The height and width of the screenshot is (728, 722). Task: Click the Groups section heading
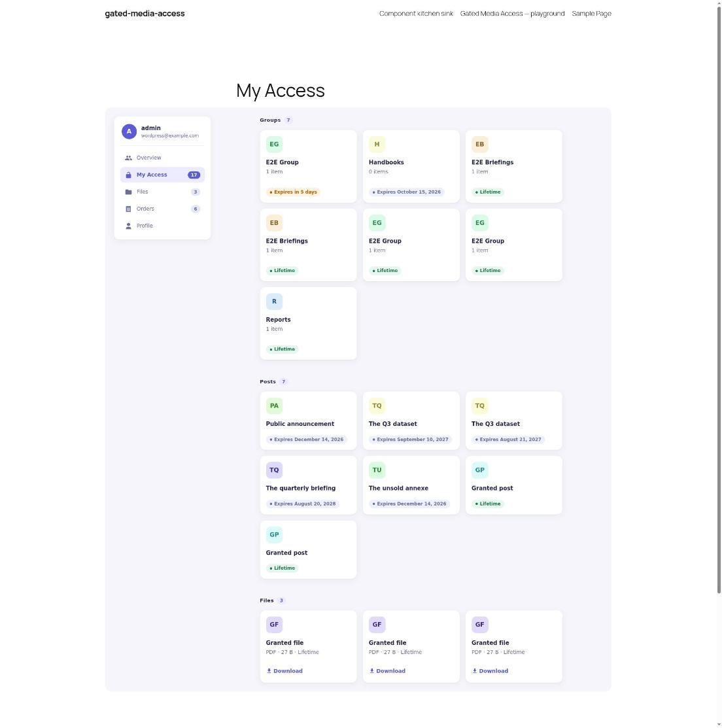[270, 120]
